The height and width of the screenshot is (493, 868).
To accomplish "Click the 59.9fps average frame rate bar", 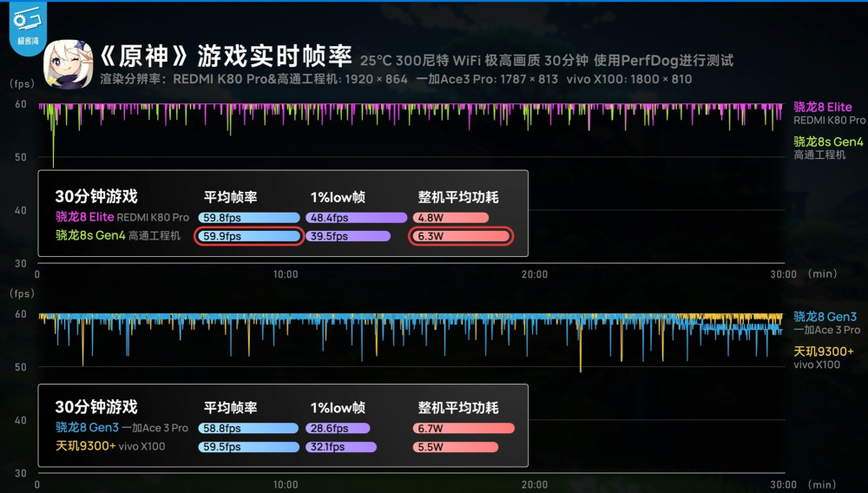I will pyautogui.click(x=249, y=236).
